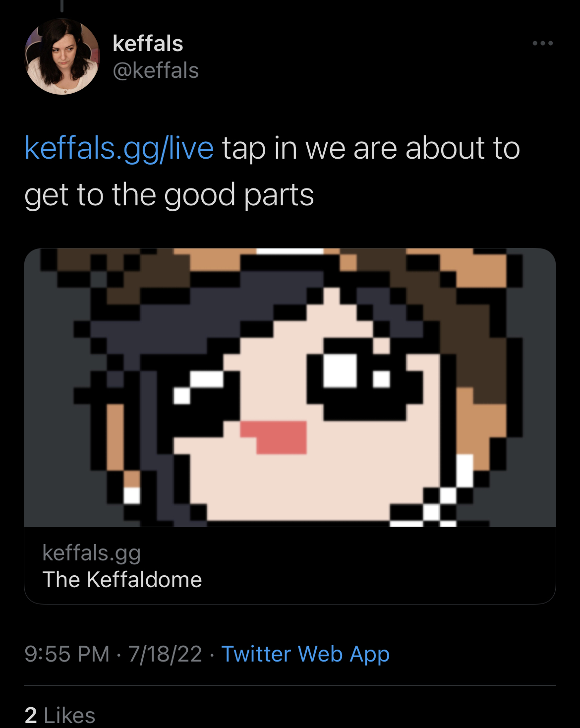Select the keffals display name
The image size is (580, 728).
[148, 44]
